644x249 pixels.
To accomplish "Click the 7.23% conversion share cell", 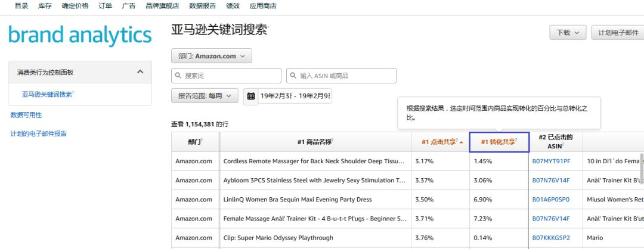I will [x=499, y=219].
